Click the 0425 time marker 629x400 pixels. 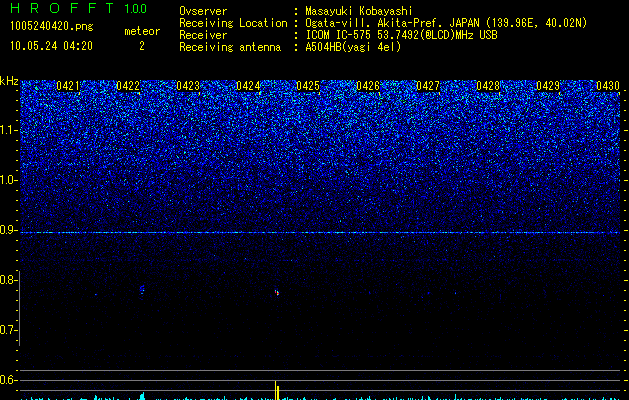(308, 86)
